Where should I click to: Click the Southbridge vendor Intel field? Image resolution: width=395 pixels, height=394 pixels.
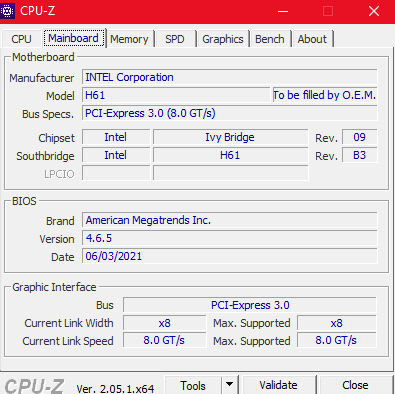point(116,155)
